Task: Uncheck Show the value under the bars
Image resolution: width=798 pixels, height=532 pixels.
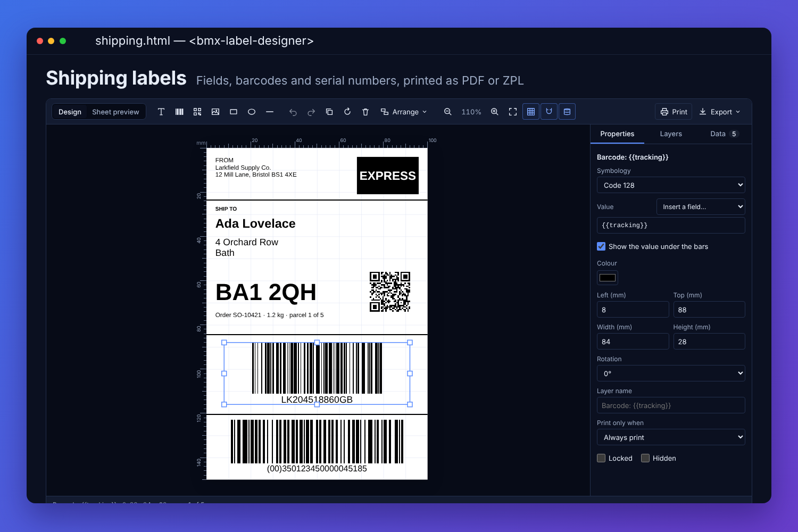Action: pyautogui.click(x=601, y=246)
